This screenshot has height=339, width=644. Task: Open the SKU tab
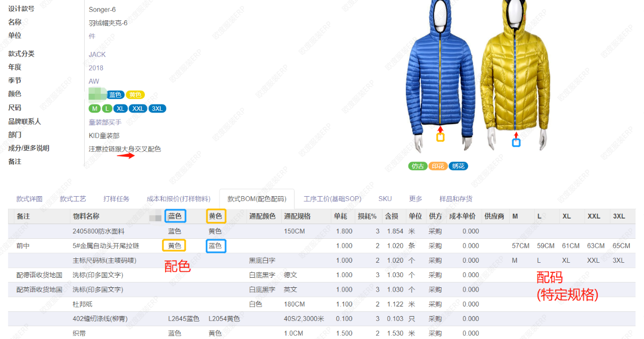(385, 199)
